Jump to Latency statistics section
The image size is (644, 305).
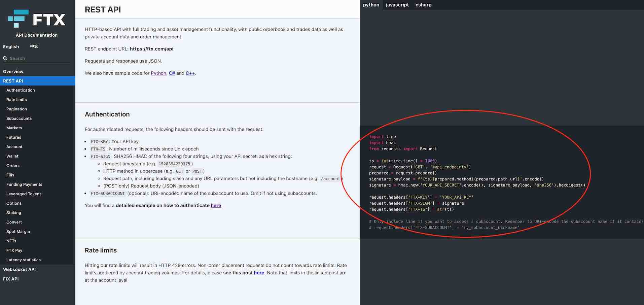[24, 260]
